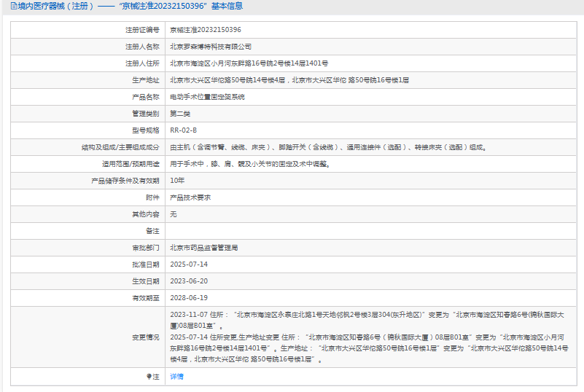The height and width of the screenshot is (392, 584).
Task: Click the 产品技术要求 attachment text
Action: pyautogui.click(x=190, y=197)
